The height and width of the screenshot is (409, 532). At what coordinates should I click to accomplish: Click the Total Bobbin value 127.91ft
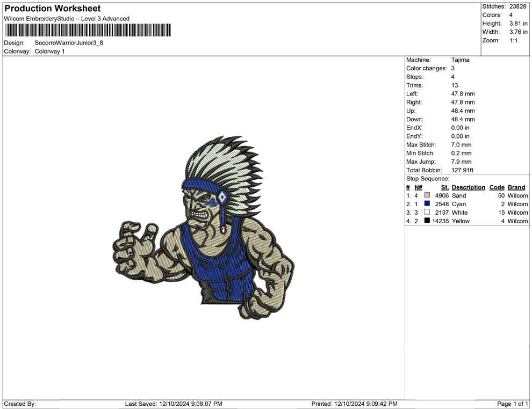click(463, 171)
